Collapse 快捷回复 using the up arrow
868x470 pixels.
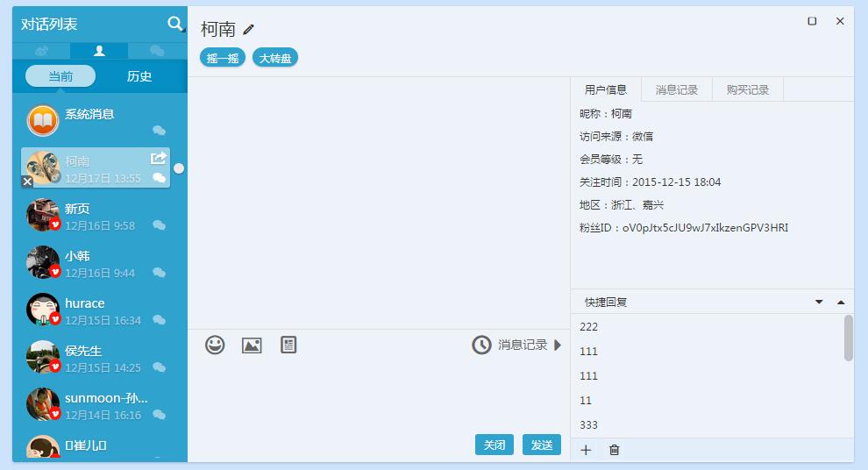[x=841, y=302]
